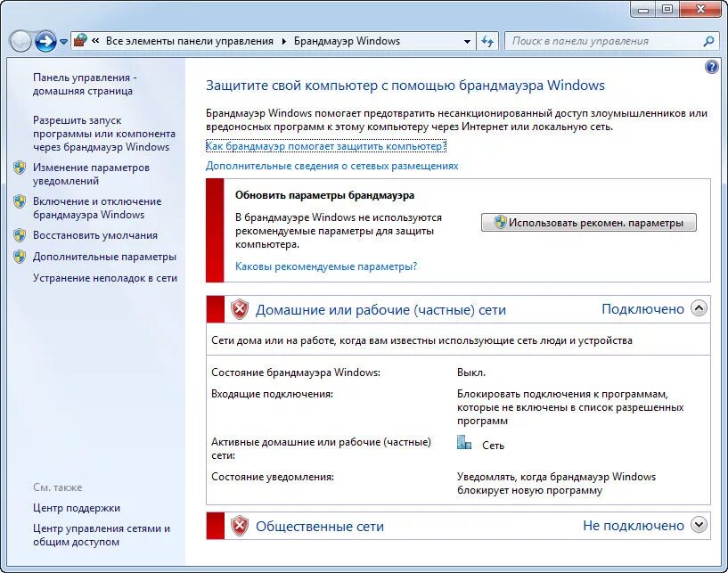728x573 pixels.
Task: Click 'Каковы рекомендуемые параметры?' link
Action: (x=326, y=266)
